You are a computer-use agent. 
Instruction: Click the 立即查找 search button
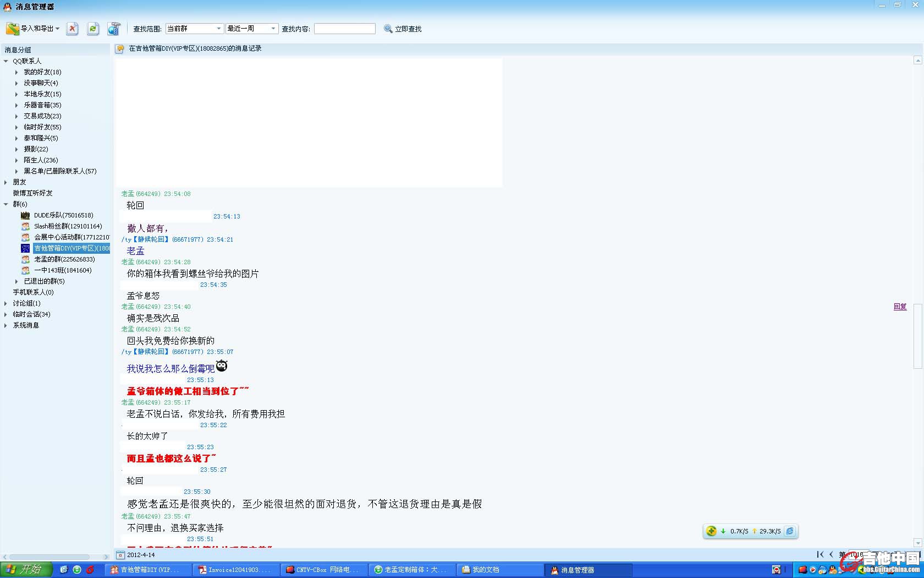click(x=403, y=29)
